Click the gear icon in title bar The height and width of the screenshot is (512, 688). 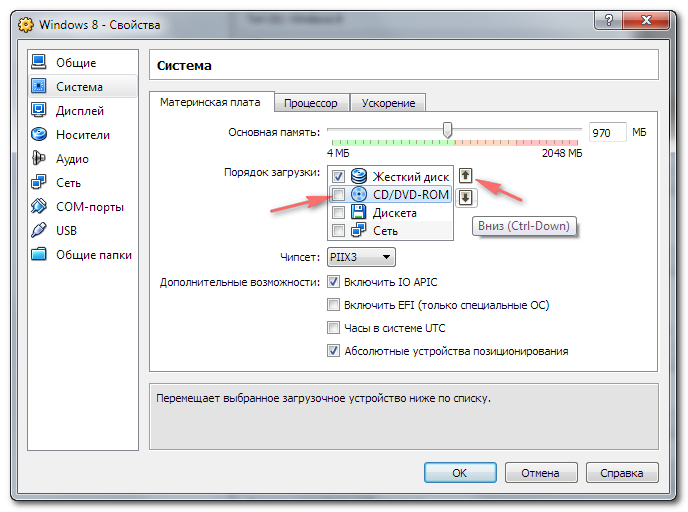tap(25, 25)
